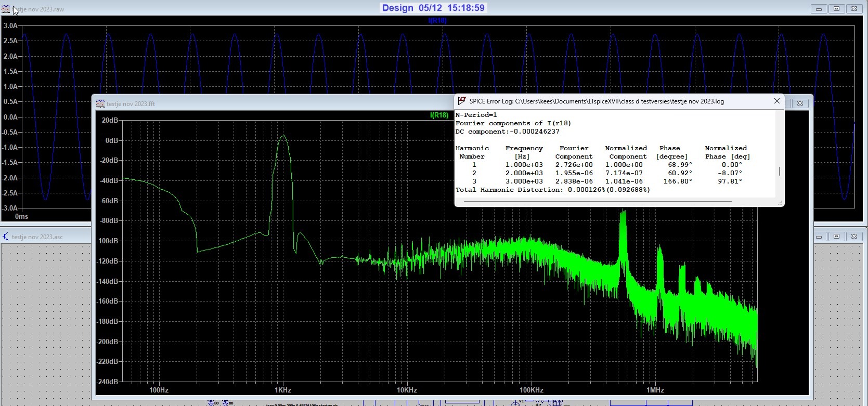Click the 0ms time axis label
Image resolution: width=868 pixels, height=406 pixels.
(21, 216)
